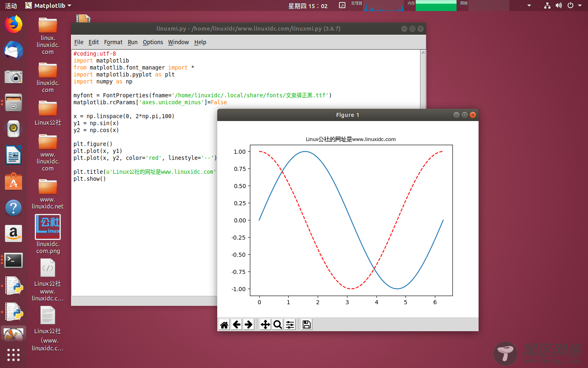This screenshot has width=588, height=368.
Task: Launch Rhythmbox speaker icon in dock
Action: pyautogui.click(x=13, y=129)
